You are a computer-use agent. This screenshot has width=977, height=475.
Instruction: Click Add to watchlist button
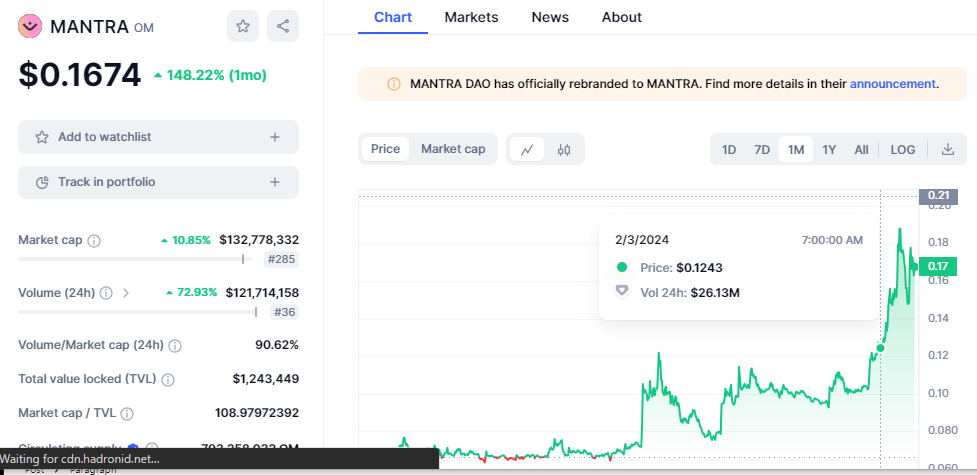[x=158, y=137]
